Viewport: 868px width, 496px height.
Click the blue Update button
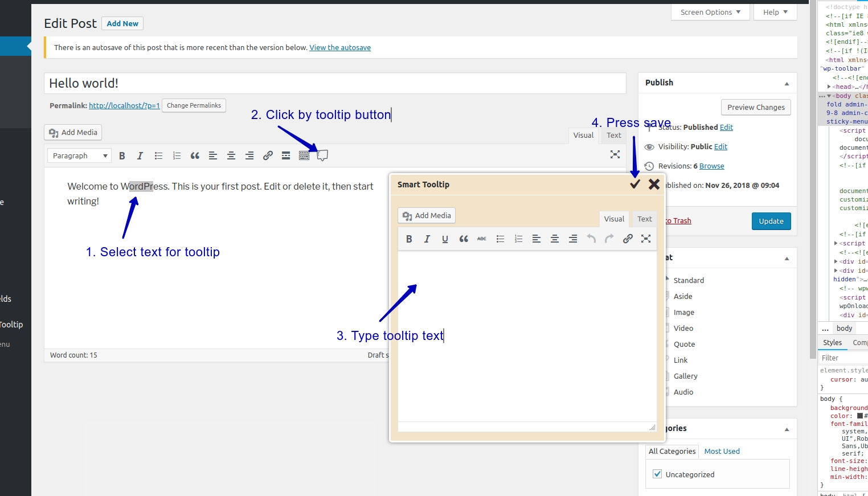point(771,221)
